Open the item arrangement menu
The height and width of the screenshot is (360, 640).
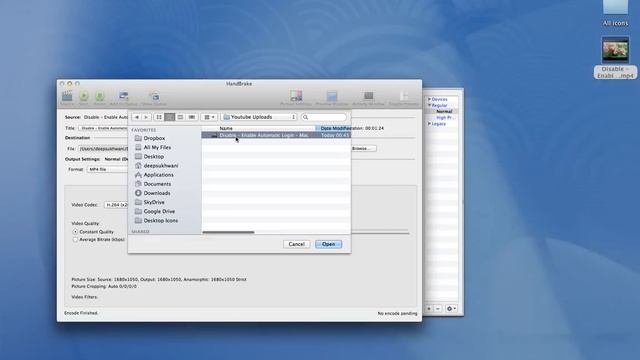click(209, 117)
